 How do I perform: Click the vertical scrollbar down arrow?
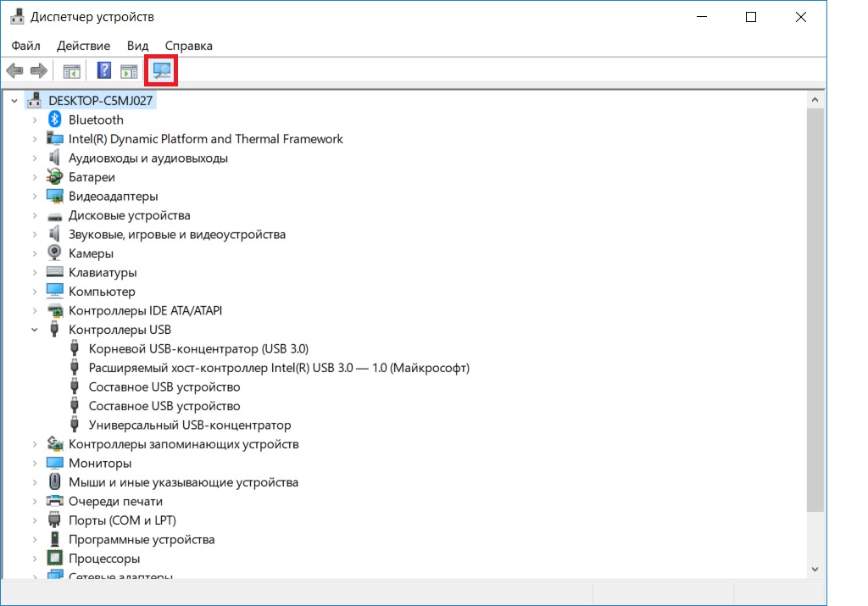815,569
